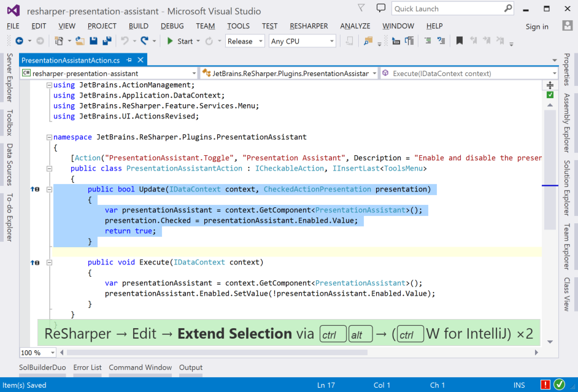Viewport: 578px width, 392px height.
Task: Click the horizontal scrollbar thumb in editor
Action: tap(217, 353)
